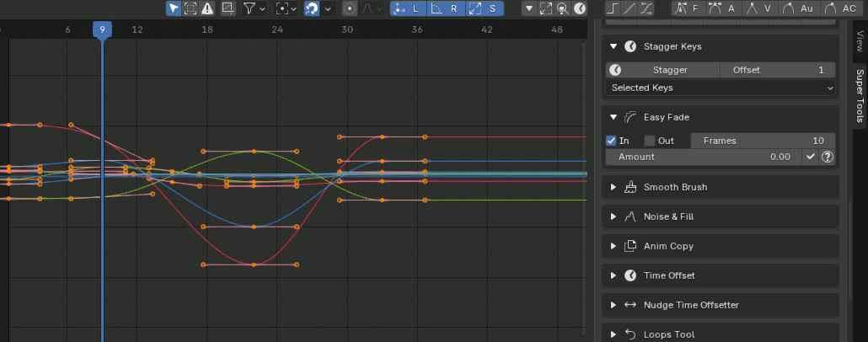Click the current frame 9 playhead marker
The image size is (868, 342).
[102, 29]
